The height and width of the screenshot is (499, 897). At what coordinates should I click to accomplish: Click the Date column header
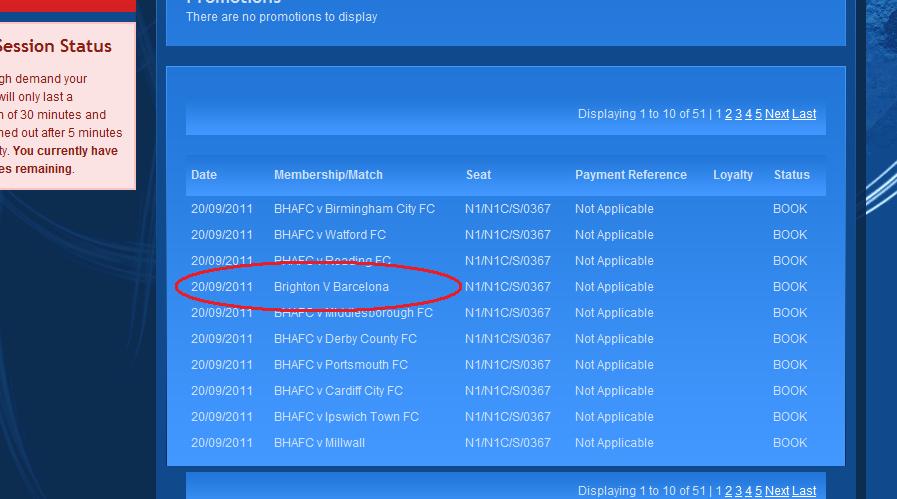click(204, 175)
